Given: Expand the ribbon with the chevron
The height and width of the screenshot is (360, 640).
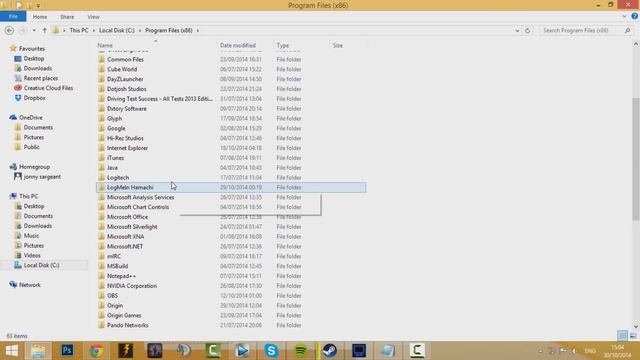Looking at the screenshot, I should click(x=624, y=17).
